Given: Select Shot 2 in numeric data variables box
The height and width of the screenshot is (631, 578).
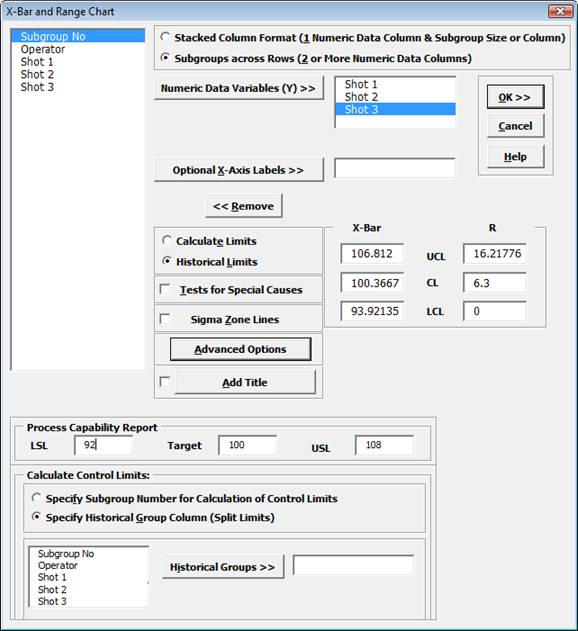Looking at the screenshot, I should (x=395, y=97).
